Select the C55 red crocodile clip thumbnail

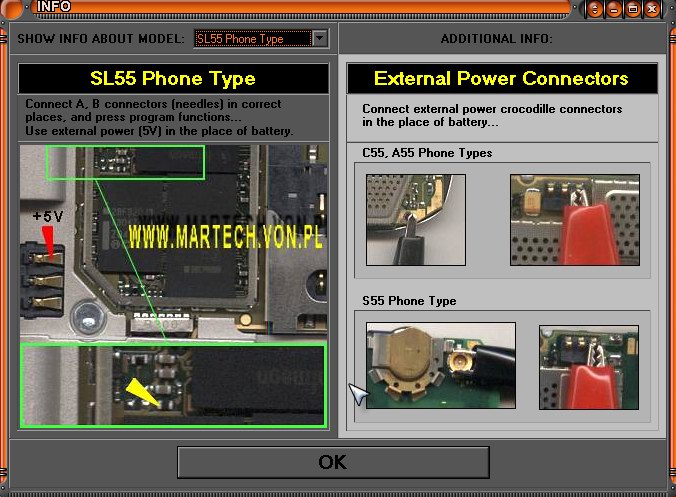(575, 219)
